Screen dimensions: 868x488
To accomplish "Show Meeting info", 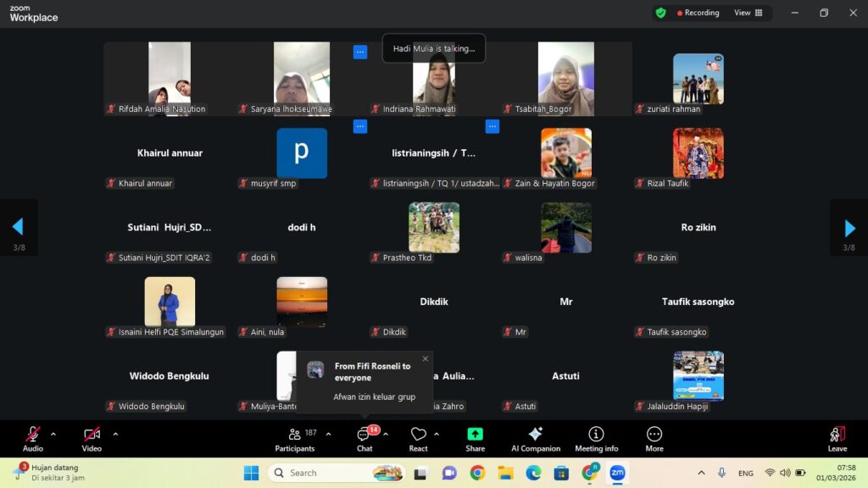I will pyautogui.click(x=596, y=440).
